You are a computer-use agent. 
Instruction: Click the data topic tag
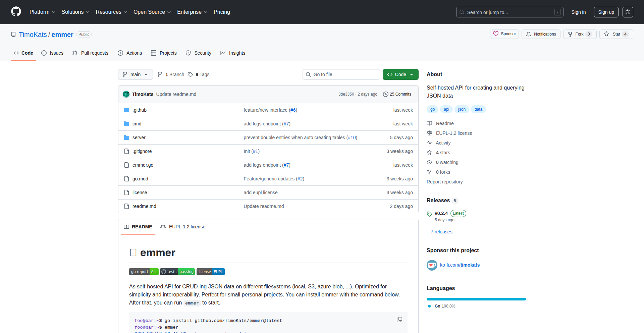click(478, 109)
